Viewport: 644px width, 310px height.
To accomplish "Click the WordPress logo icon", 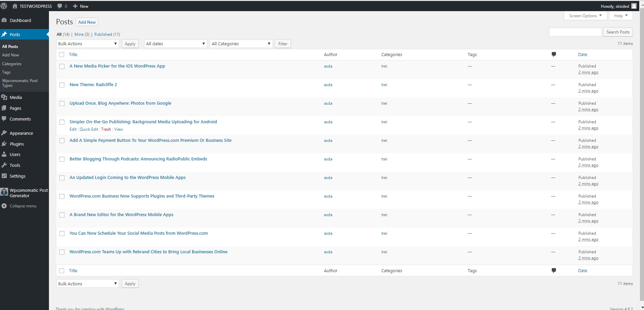I will click(4, 6).
